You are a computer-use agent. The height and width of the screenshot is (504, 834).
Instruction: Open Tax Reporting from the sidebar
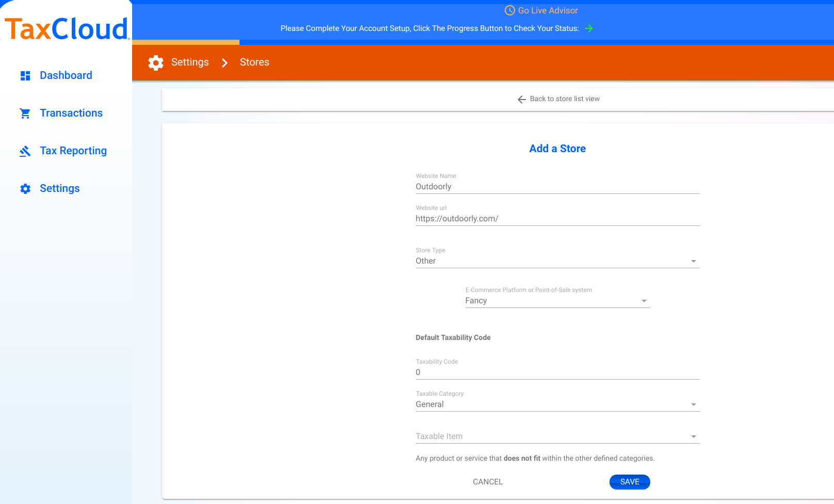[73, 151]
